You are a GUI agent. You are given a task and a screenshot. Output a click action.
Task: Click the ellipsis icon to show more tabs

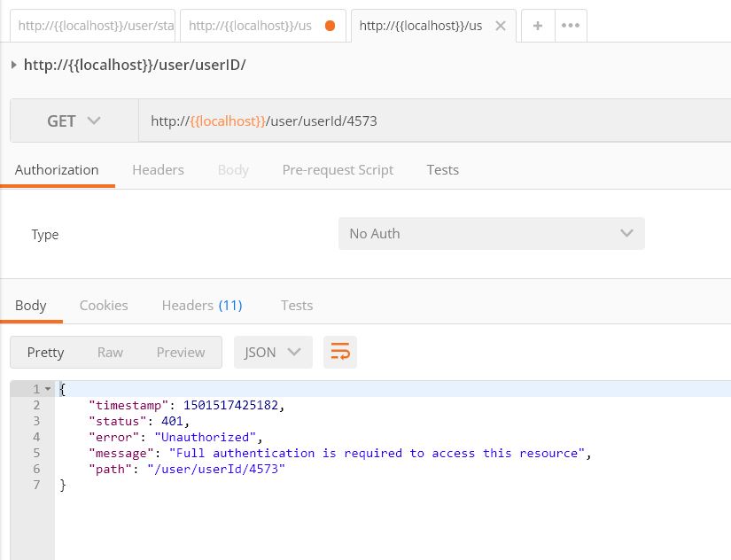(568, 26)
